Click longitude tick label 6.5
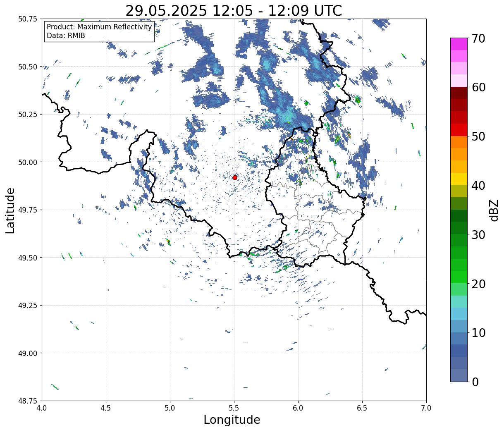Screen dimensions: 504x430 362,408
